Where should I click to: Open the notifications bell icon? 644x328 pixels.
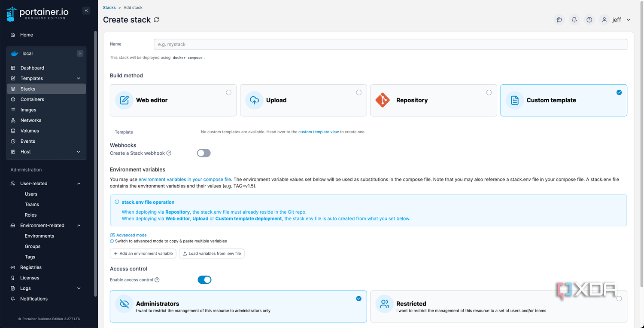pos(574,20)
